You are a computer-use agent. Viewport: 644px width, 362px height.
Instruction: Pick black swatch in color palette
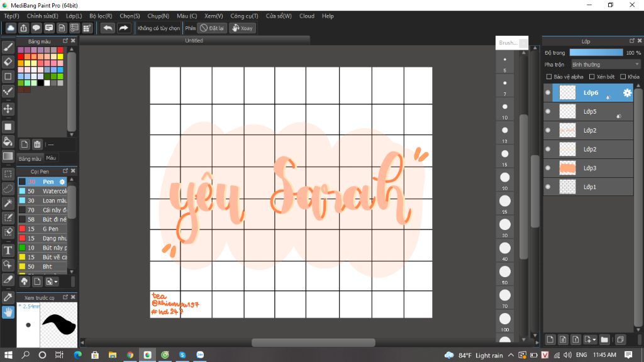tap(40, 83)
